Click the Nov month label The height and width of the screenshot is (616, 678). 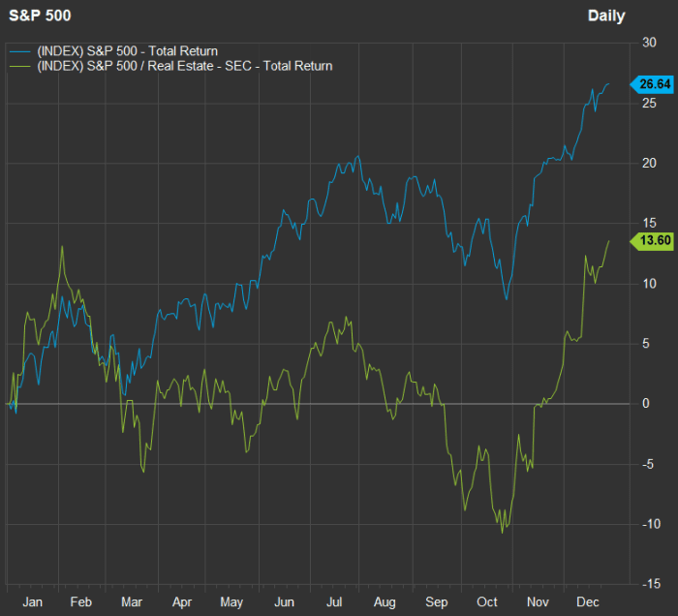tap(538, 601)
